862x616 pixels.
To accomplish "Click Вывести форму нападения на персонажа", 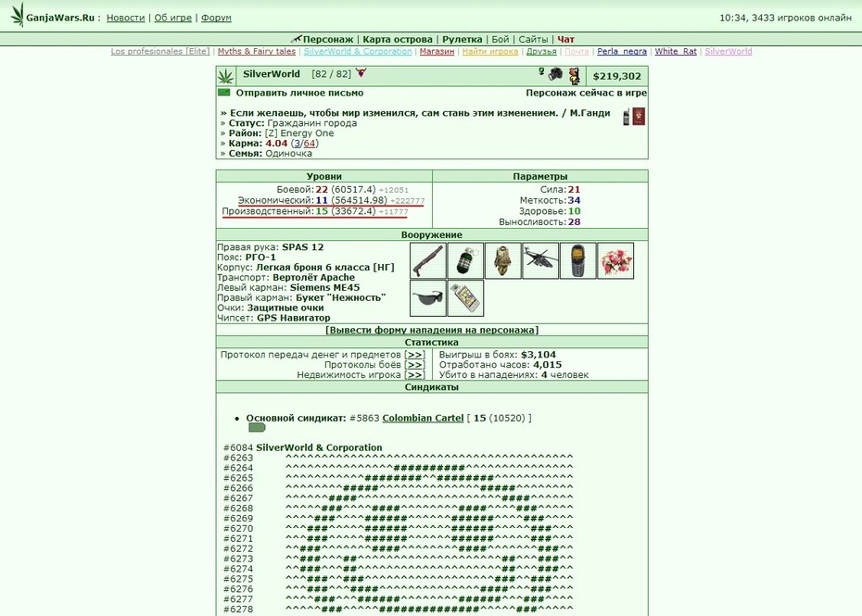I will pyautogui.click(x=432, y=330).
